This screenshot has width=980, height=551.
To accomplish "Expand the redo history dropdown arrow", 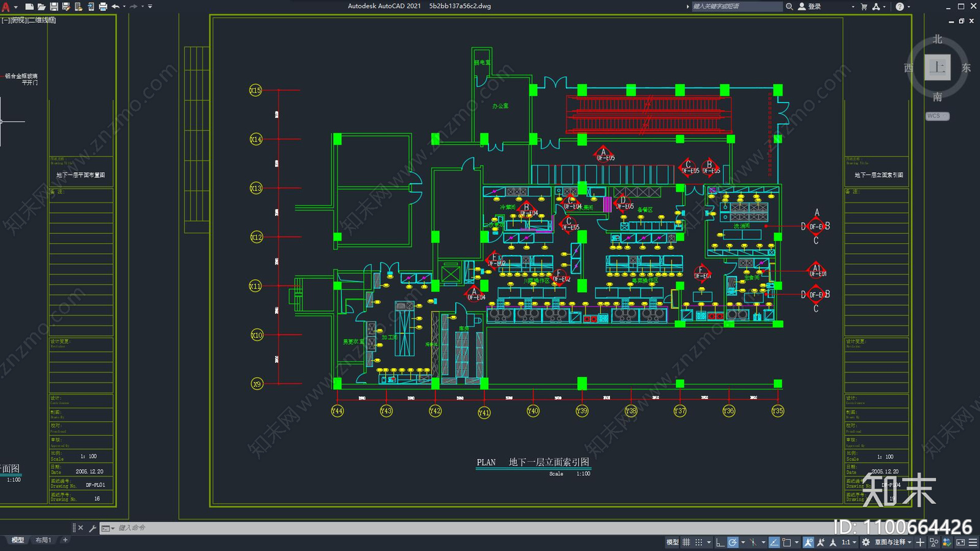I will click(x=143, y=7).
